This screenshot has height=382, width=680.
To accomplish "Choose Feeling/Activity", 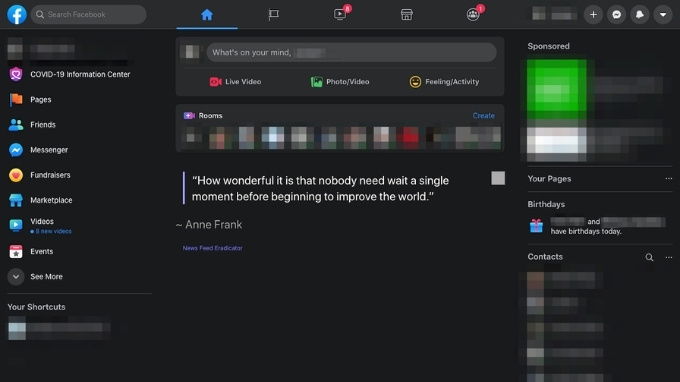I will (x=445, y=82).
